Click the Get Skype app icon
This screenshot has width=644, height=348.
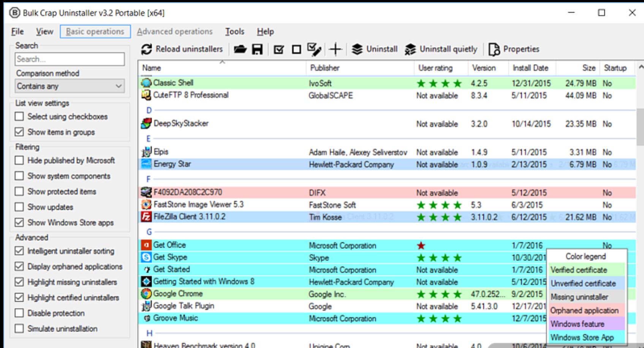(x=146, y=257)
